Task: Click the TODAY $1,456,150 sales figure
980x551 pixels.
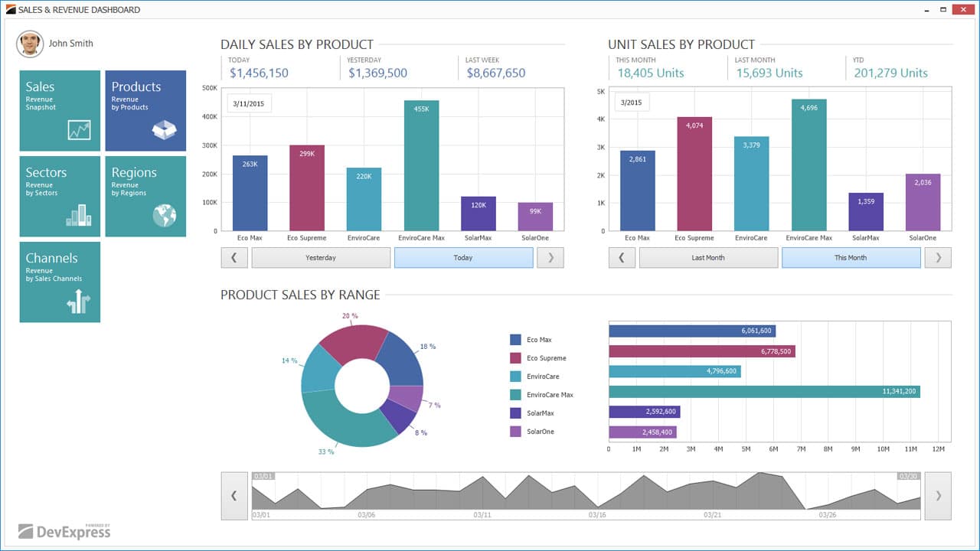Action: click(x=258, y=72)
